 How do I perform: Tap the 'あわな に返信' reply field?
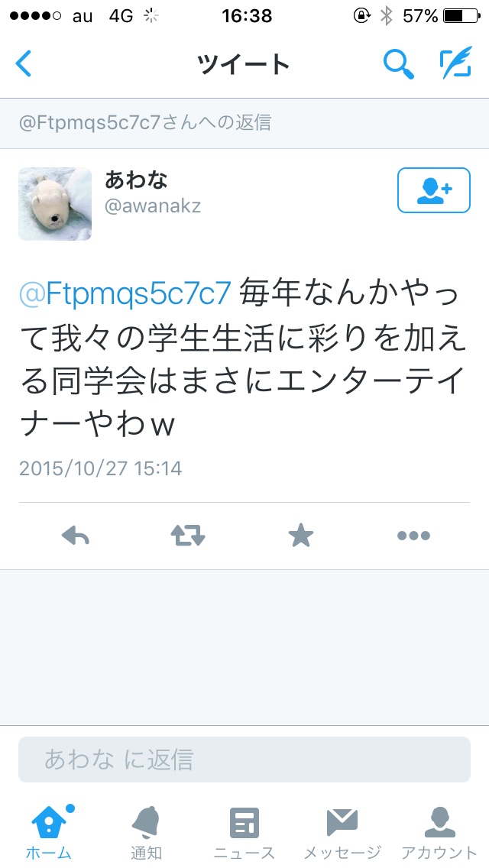(244, 759)
